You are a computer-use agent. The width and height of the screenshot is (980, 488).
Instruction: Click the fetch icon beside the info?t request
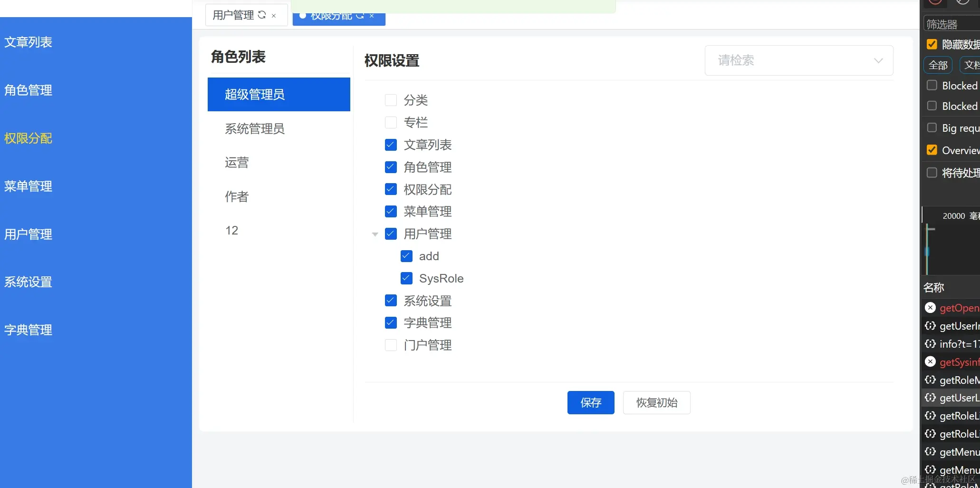click(930, 343)
